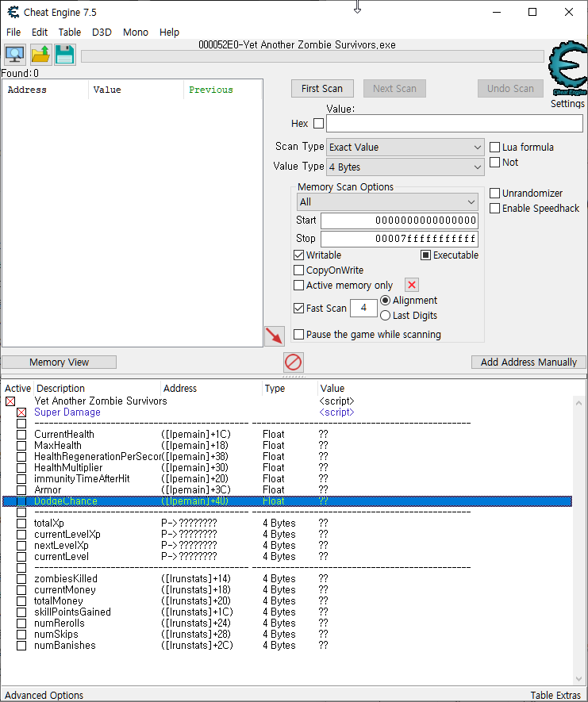Click the Start address field
Viewport: 588px width, 702px height.
(399, 221)
